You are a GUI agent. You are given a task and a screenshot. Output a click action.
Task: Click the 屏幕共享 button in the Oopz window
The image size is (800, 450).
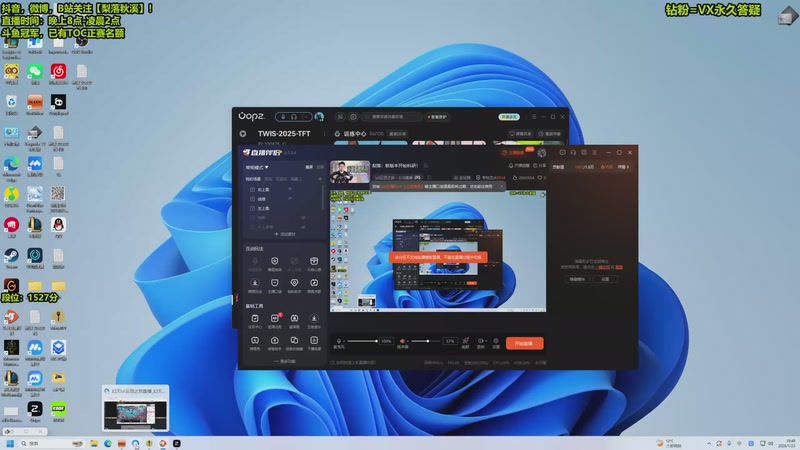pos(520,134)
